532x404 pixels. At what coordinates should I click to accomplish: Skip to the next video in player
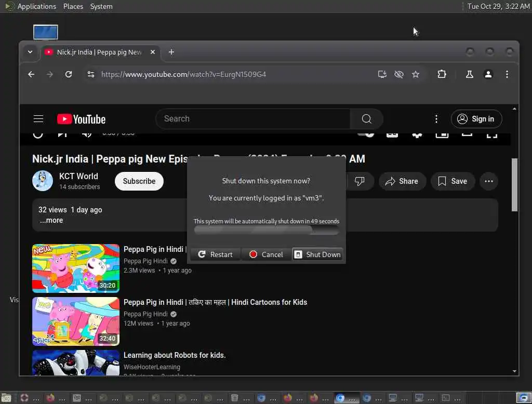(x=62, y=134)
